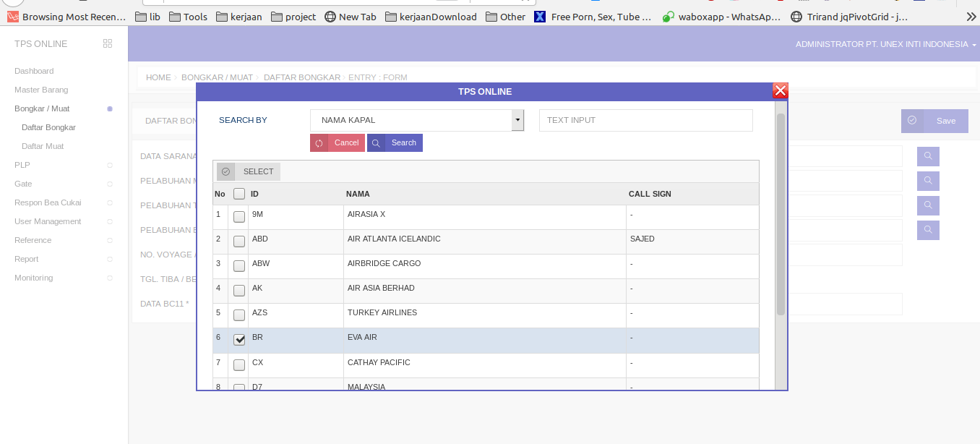This screenshot has width=980, height=444.
Task: Click BONGKAR / MUAT breadcrumb link
Action: tap(217, 77)
